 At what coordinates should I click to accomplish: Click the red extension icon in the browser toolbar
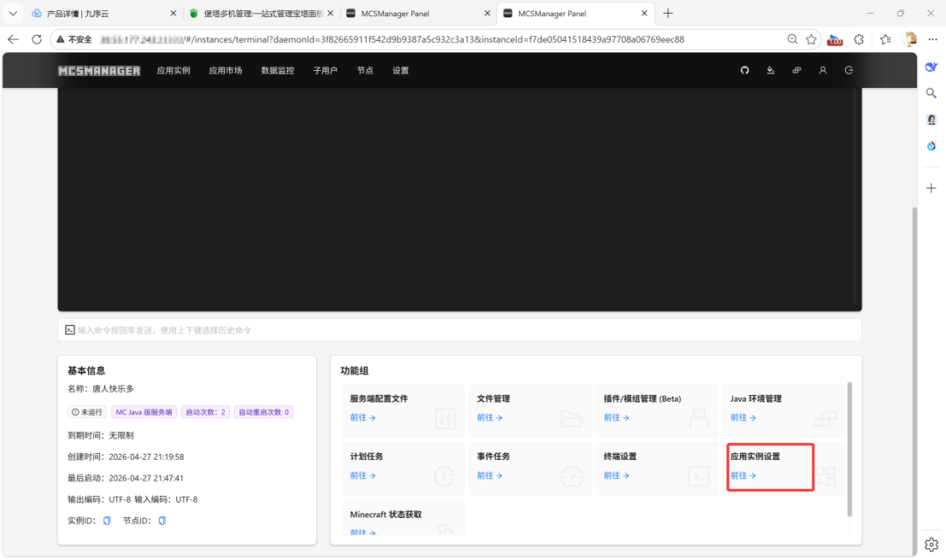tap(835, 39)
